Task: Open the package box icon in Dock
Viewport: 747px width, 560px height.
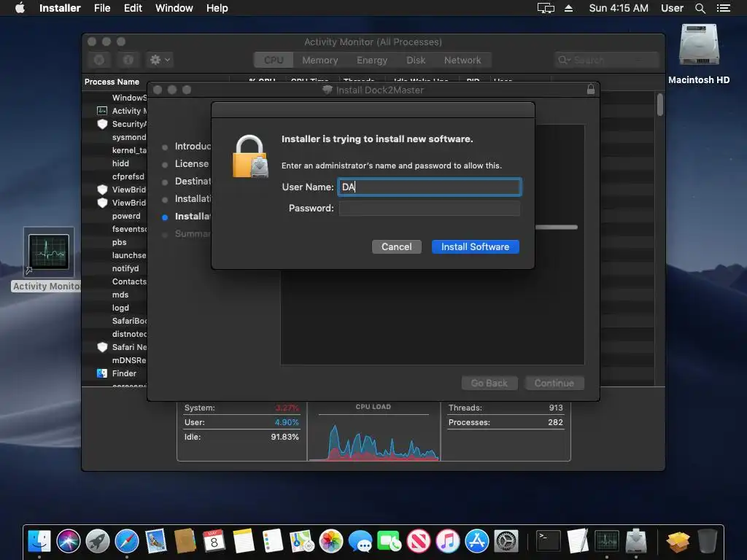Action: click(x=678, y=542)
